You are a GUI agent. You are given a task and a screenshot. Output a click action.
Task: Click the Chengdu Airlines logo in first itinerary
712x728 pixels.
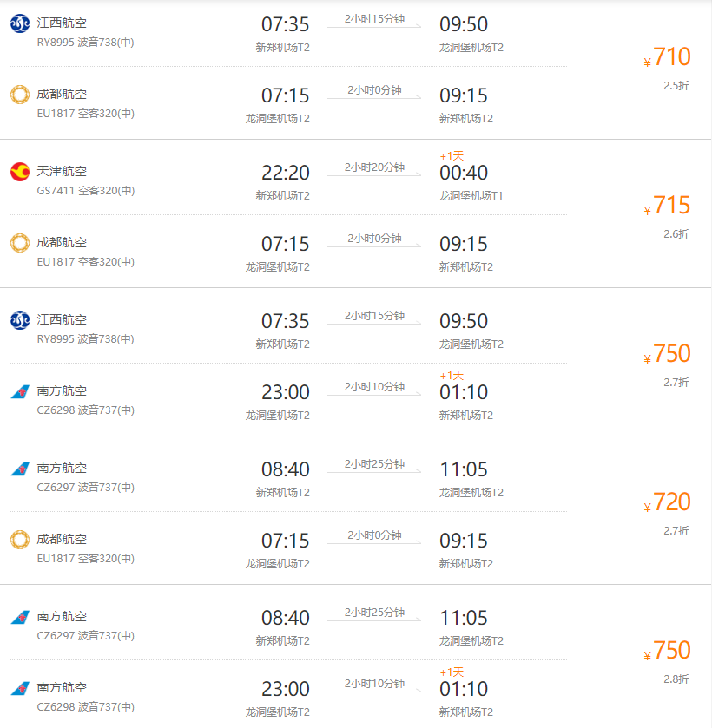pos(20,95)
